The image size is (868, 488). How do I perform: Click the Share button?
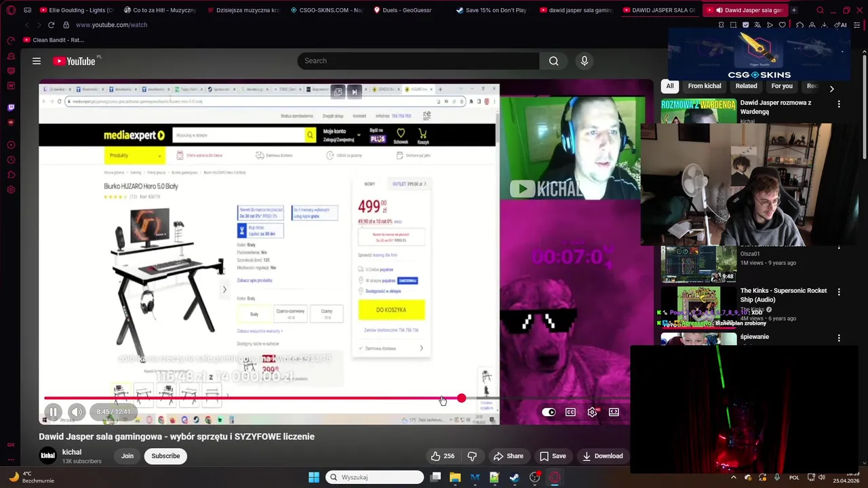point(509,456)
